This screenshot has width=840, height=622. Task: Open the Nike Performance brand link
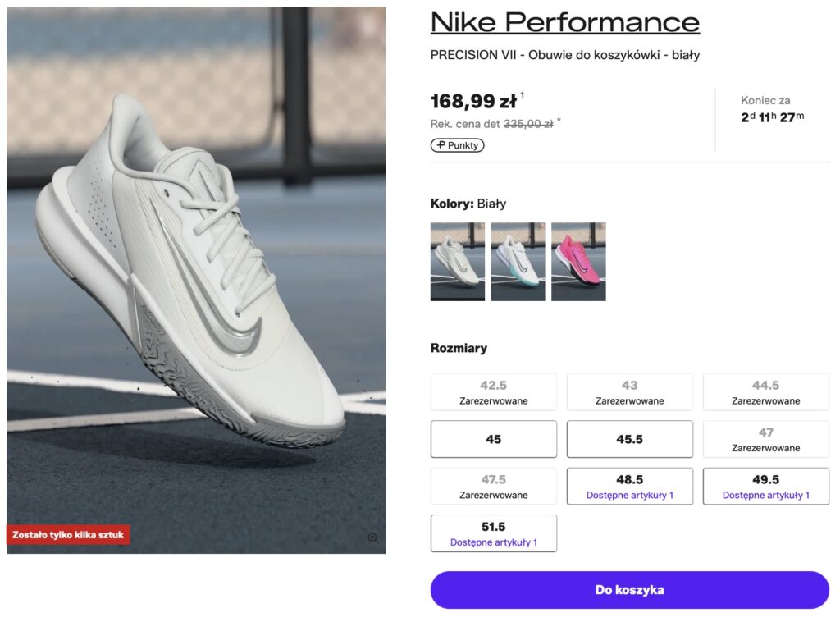pos(564,22)
